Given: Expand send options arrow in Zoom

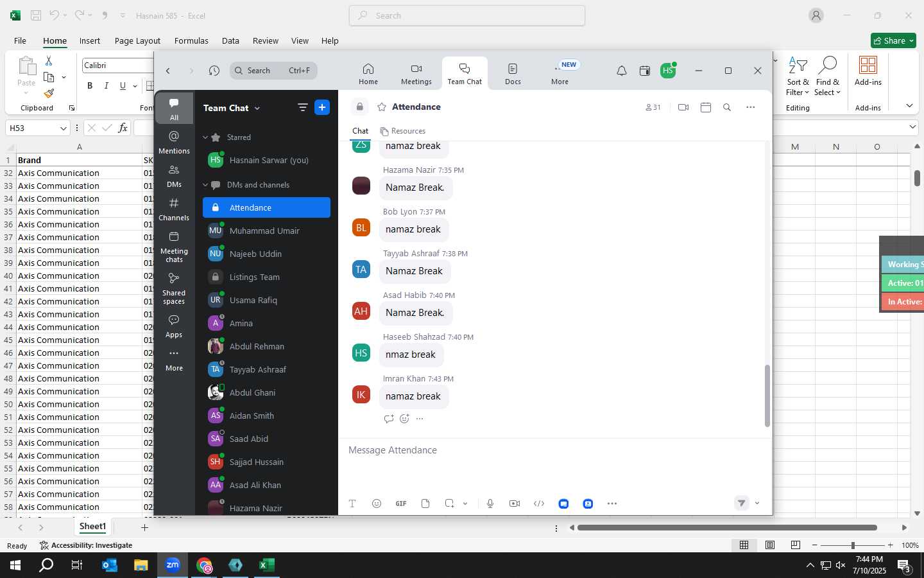Looking at the screenshot, I should (x=757, y=504).
